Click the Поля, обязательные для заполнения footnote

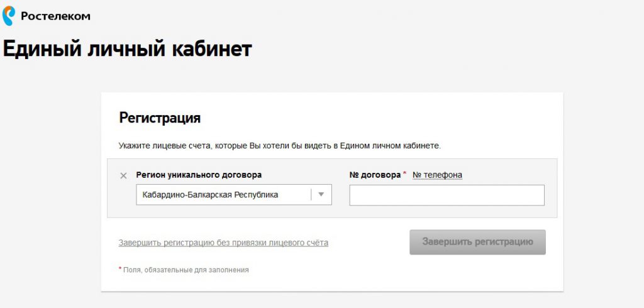(x=187, y=270)
